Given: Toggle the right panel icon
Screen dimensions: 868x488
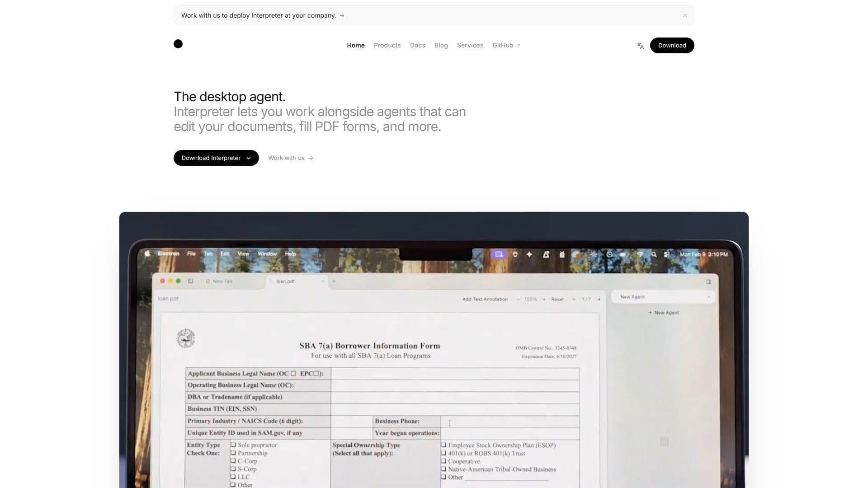Looking at the screenshot, I should click(x=708, y=282).
